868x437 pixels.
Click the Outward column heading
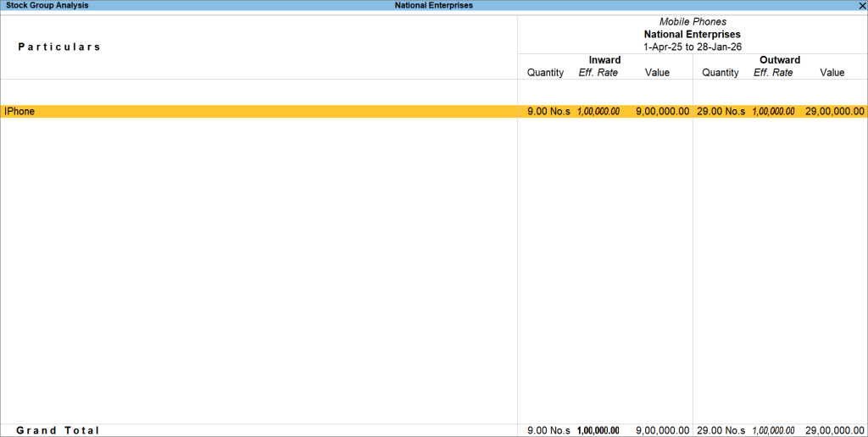click(780, 60)
